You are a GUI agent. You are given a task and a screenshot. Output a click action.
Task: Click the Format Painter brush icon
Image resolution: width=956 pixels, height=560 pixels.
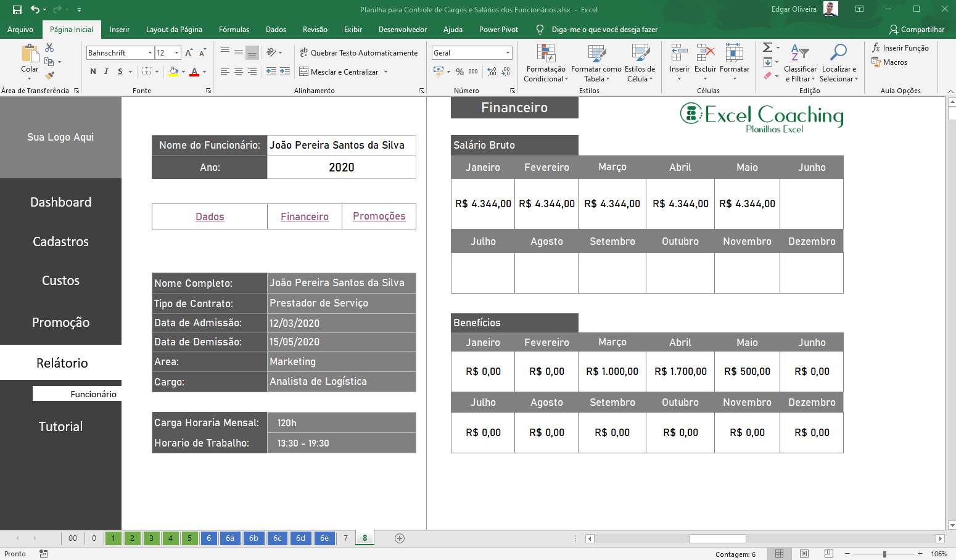tap(49, 75)
